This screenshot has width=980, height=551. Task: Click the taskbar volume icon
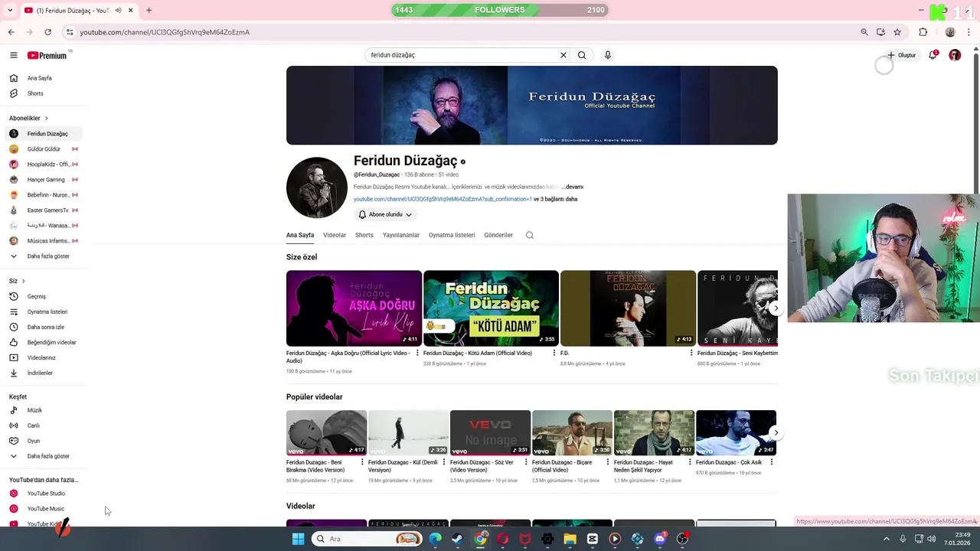pyautogui.click(x=931, y=539)
